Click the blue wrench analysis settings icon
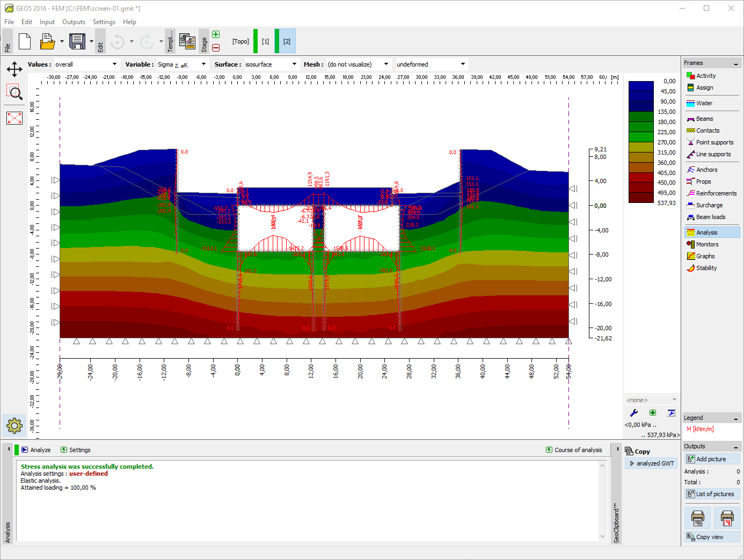 coord(634,412)
